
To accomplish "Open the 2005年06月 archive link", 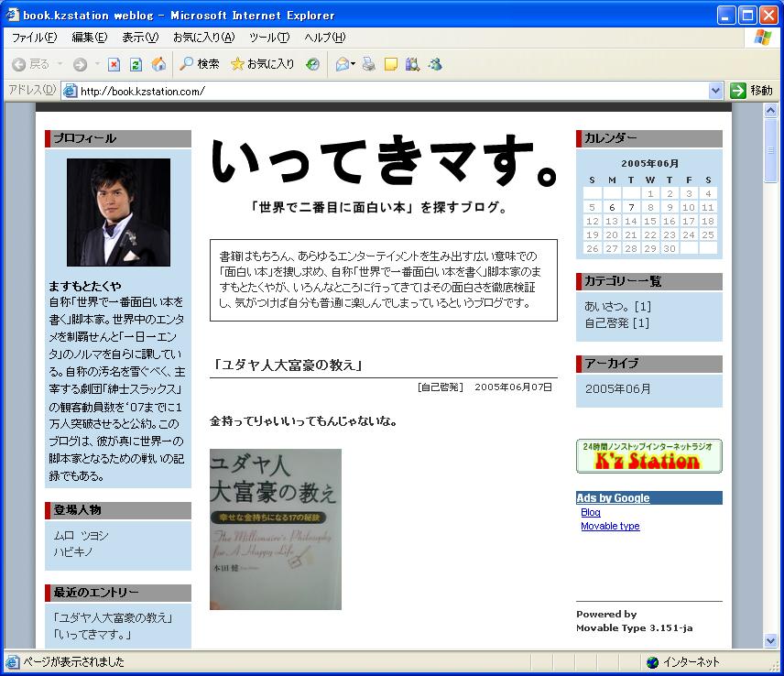I will click(618, 389).
